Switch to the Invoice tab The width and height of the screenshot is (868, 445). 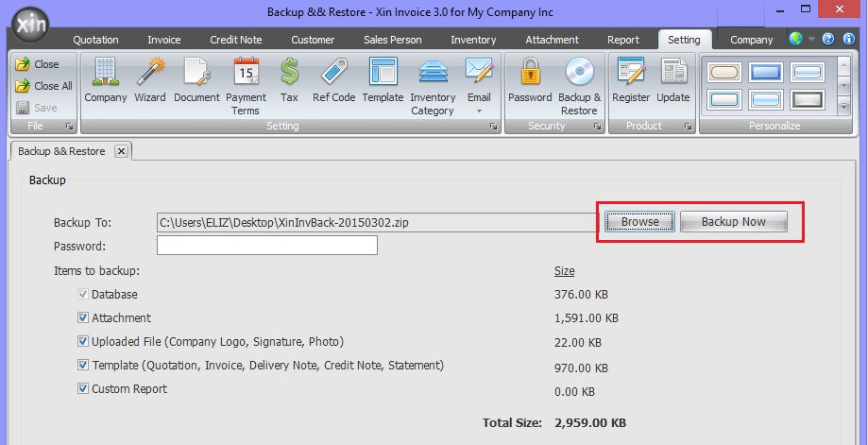[x=163, y=40]
